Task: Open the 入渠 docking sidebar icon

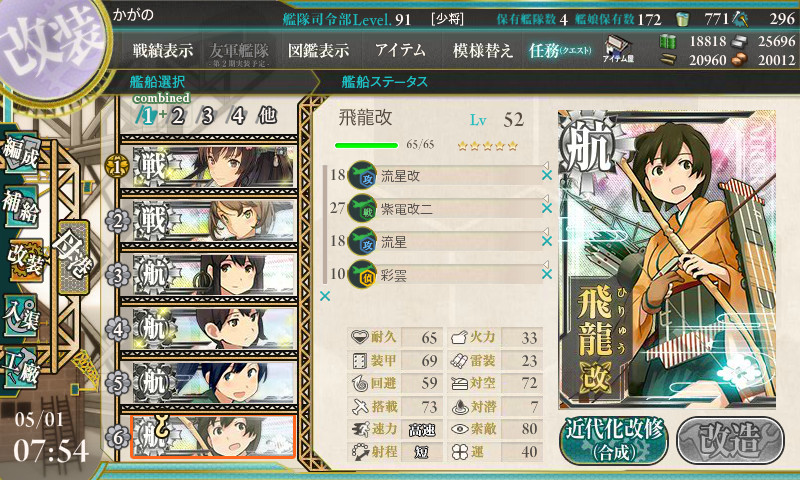Action: coord(21,315)
